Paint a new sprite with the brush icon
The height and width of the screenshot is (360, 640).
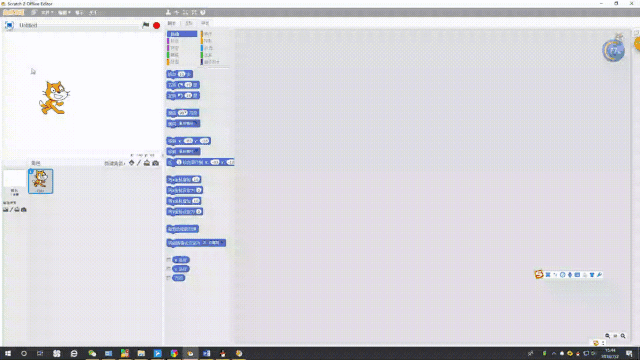tap(139, 163)
